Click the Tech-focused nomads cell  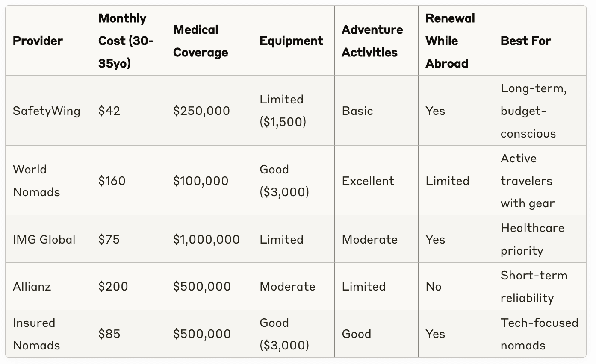pos(539,334)
